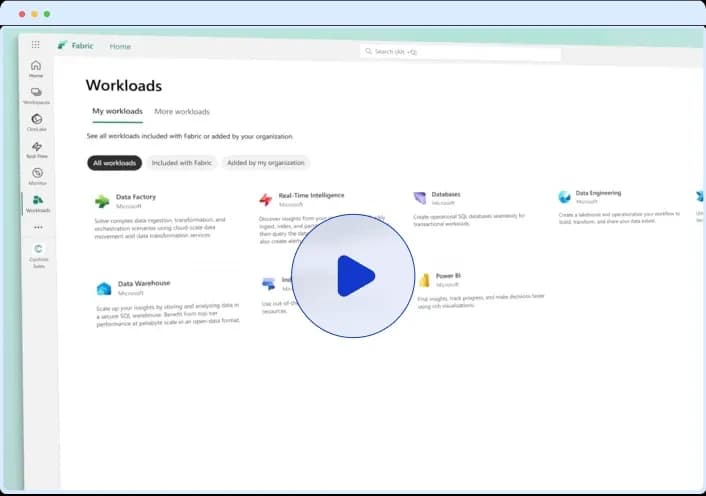Image resolution: width=706 pixels, height=496 pixels.
Task: Click the Data Factory workload icon
Action: 102,201
